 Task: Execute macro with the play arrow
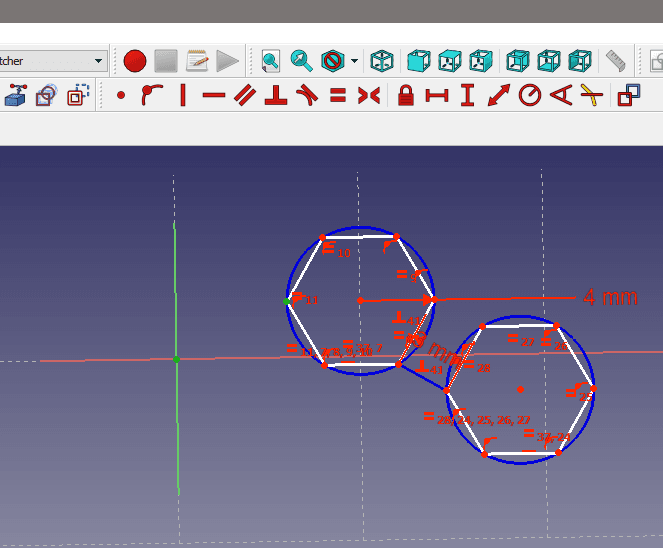click(x=227, y=61)
